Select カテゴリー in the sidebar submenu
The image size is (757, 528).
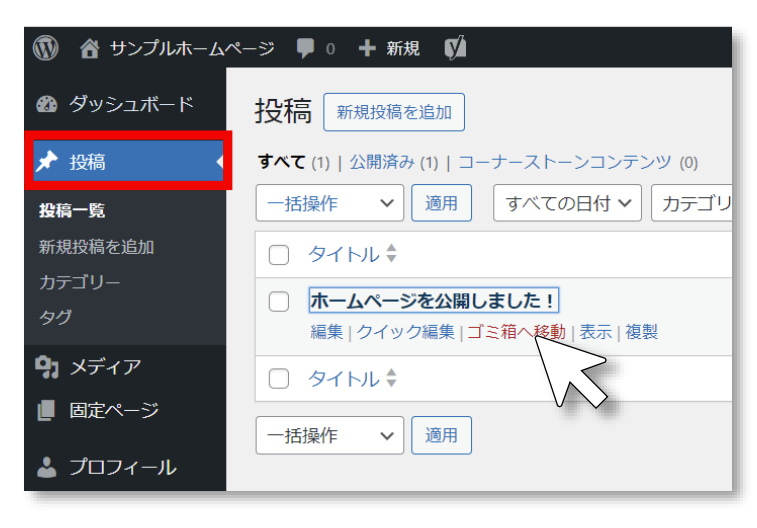(79, 282)
